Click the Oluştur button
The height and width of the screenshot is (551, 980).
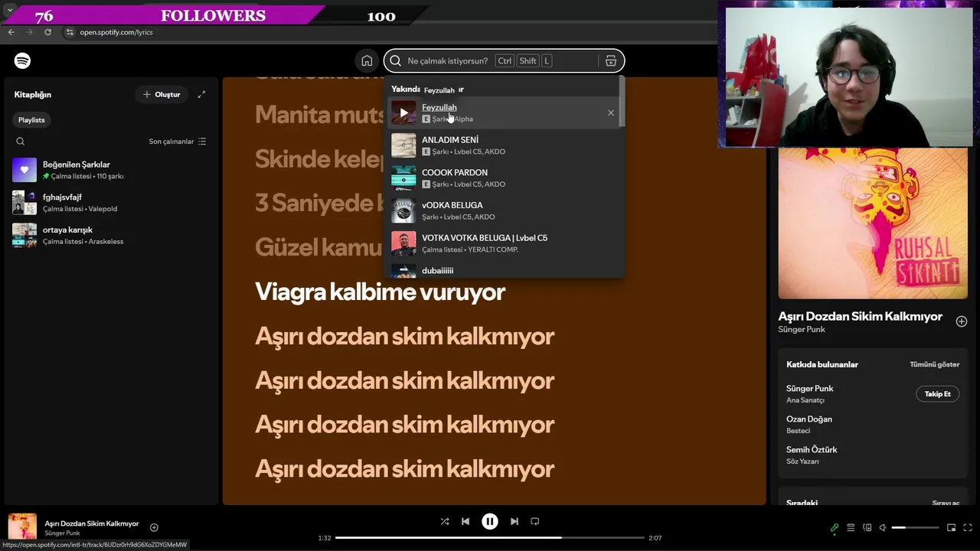(x=161, y=94)
